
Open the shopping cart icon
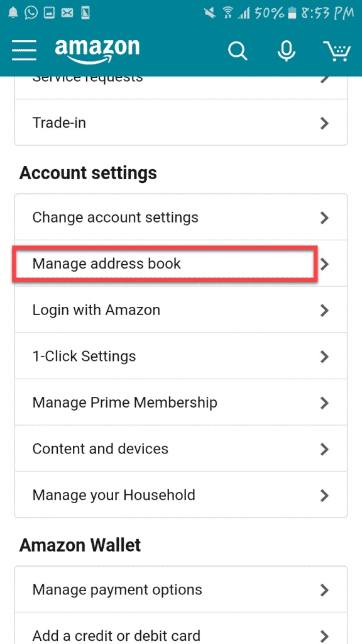coord(337,51)
